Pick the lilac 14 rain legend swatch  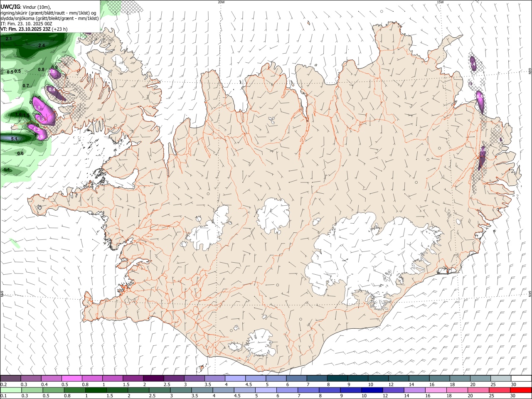click(x=414, y=390)
